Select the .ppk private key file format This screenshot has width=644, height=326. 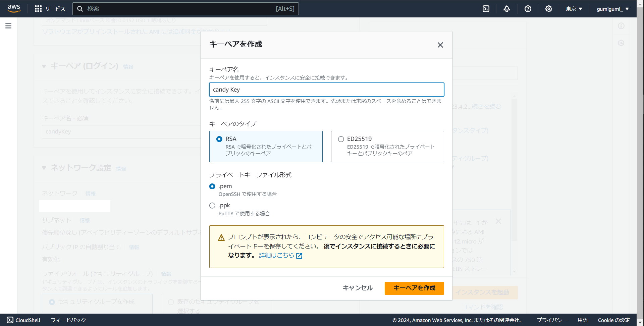point(212,205)
